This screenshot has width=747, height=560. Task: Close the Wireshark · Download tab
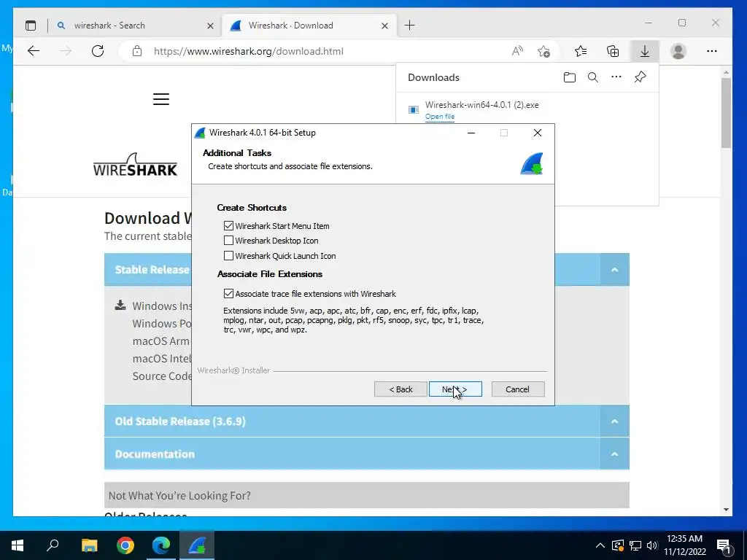point(385,26)
